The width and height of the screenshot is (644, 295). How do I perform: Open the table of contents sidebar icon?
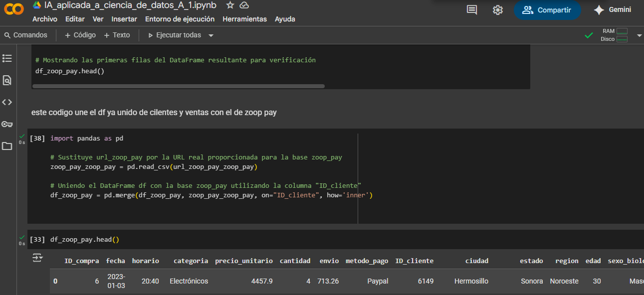(x=7, y=58)
